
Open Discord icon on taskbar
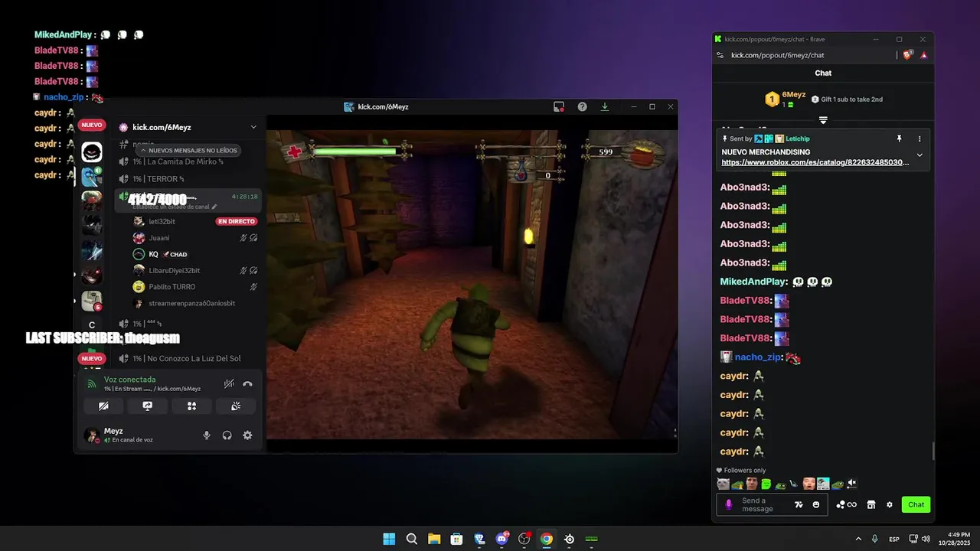tap(502, 539)
